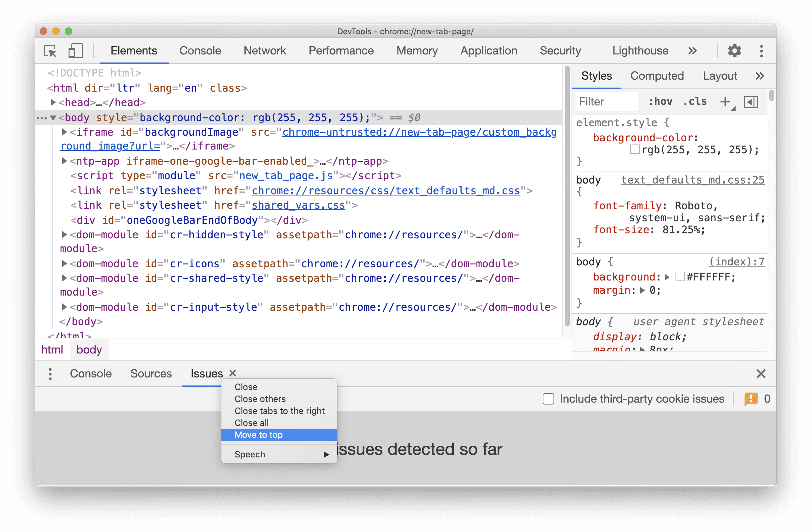Click the DevTools settings gear icon
The image size is (812, 532).
734,50
